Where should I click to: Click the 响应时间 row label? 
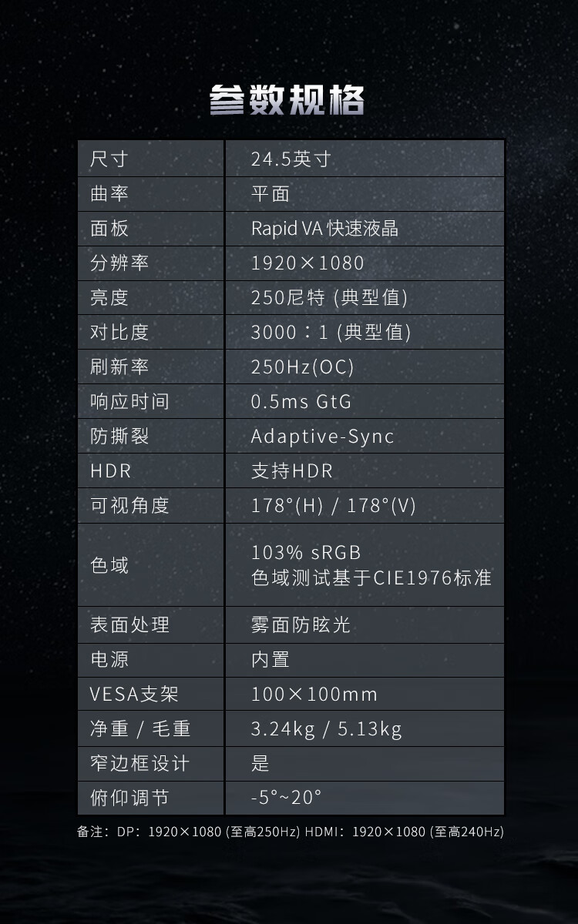pos(129,402)
